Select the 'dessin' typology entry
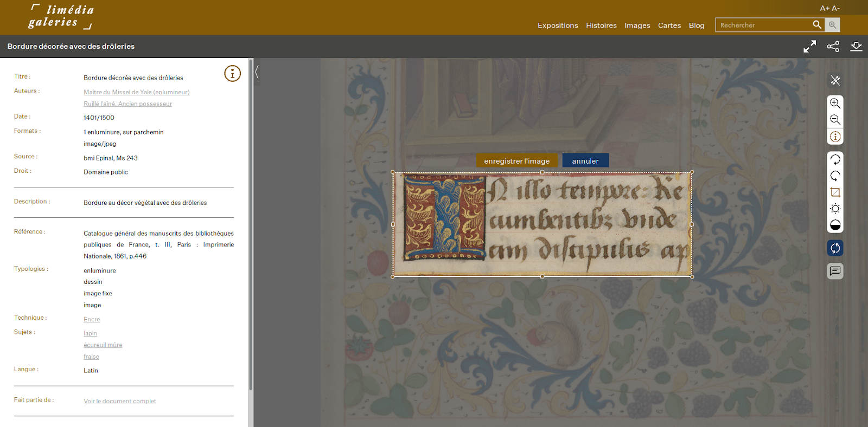The image size is (868, 427). 93,282
